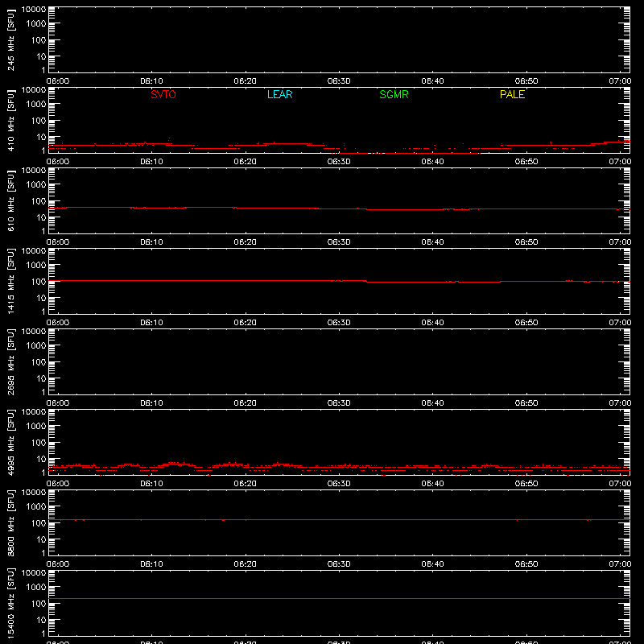Image resolution: width=644 pixels, height=644 pixels.
Task: Click the 100 tick label of 4995 MHz panel
Action: point(39,443)
